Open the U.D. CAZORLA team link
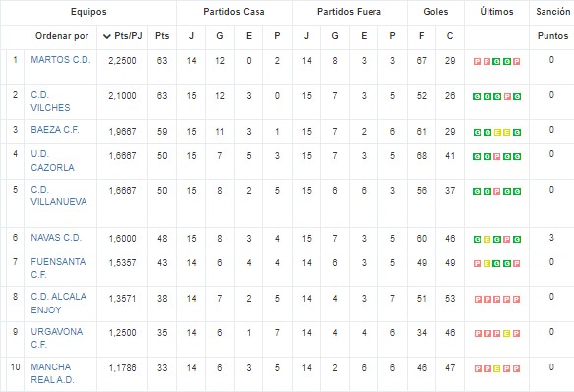The width and height of the screenshot is (574, 392). click(52, 161)
